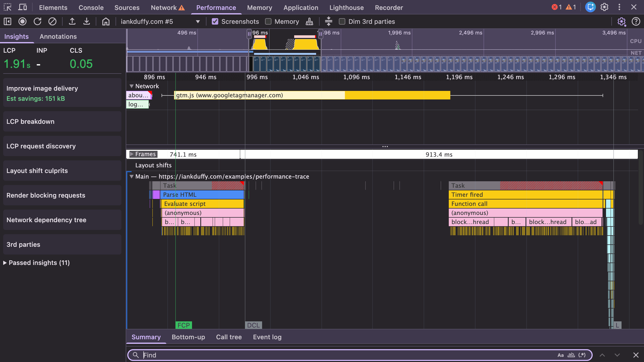Go to the home landing page icon
This screenshot has height=362, width=644.
pos(106,21)
